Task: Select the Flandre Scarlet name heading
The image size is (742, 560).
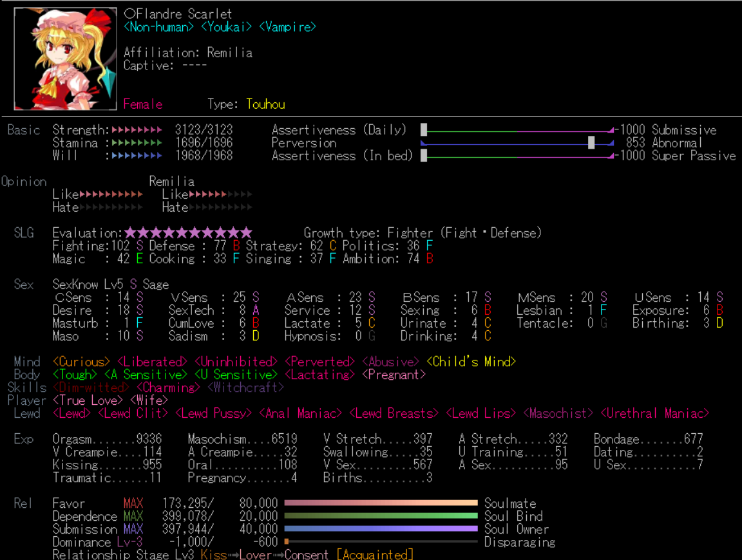Action: pyautogui.click(x=178, y=14)
